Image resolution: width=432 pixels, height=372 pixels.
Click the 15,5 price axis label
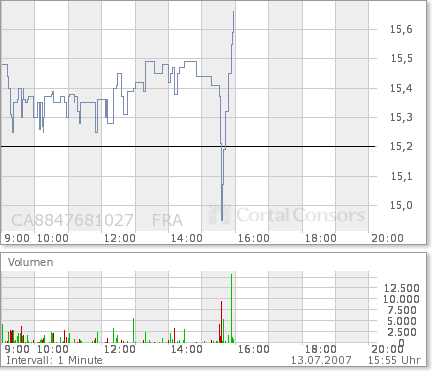pyautogui.click(x=401, y=58)
